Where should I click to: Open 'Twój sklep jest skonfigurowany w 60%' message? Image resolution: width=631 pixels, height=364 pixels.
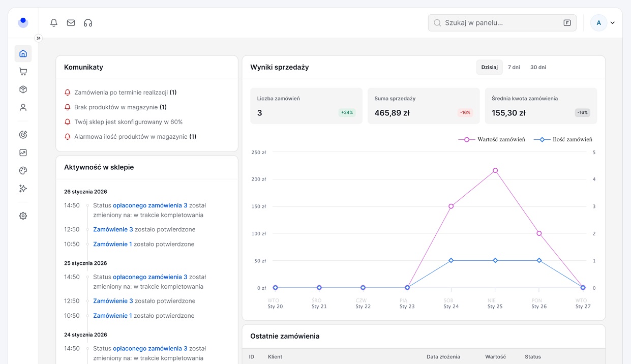point(129,122)
